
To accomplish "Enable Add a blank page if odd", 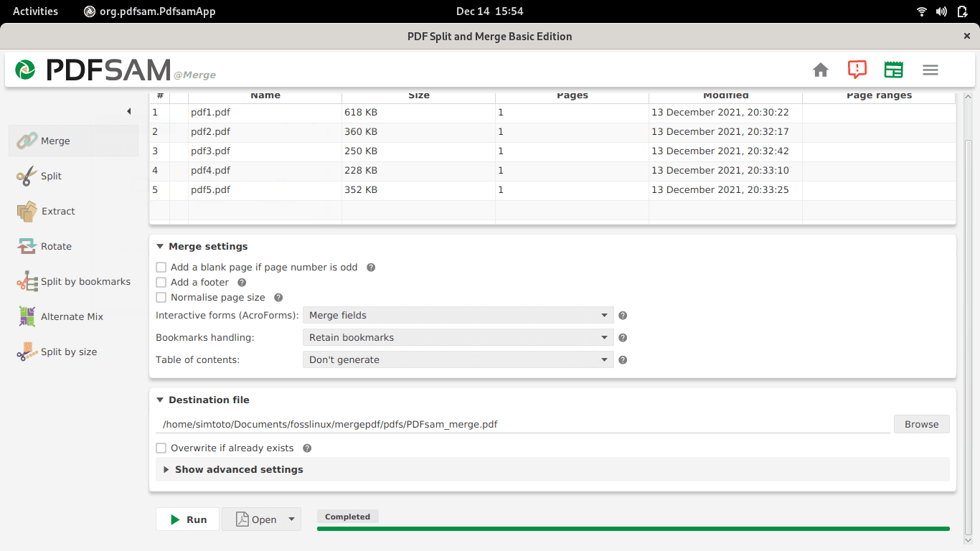I will pos(161,267).
